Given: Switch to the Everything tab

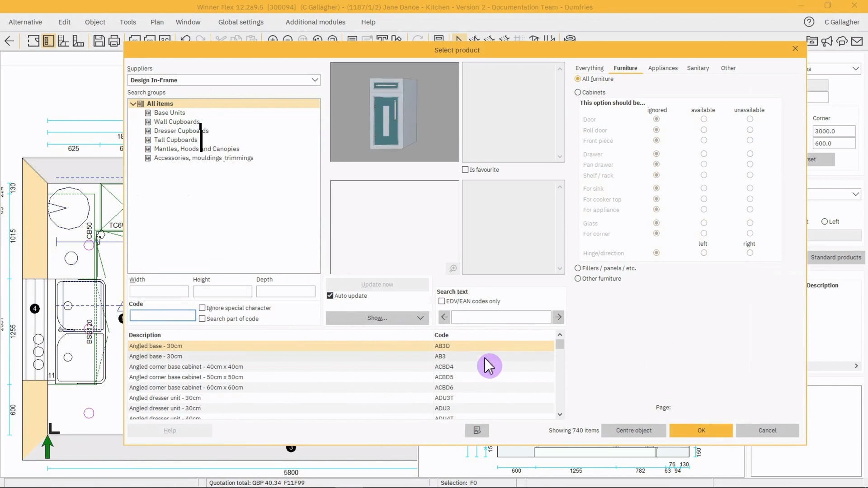Looking at the screenshot, I should coord(589,68).
